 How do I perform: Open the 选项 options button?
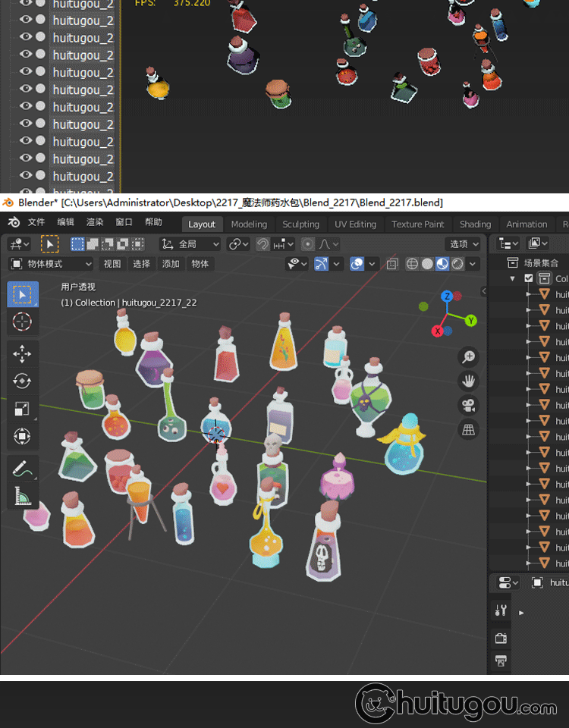click(x=464, y=244)
